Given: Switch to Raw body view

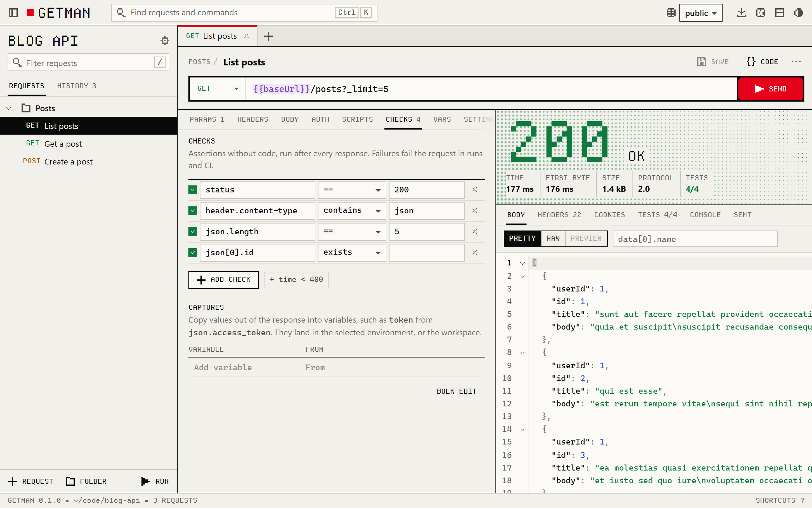Looking at the screenshot, I should point(553,238).
